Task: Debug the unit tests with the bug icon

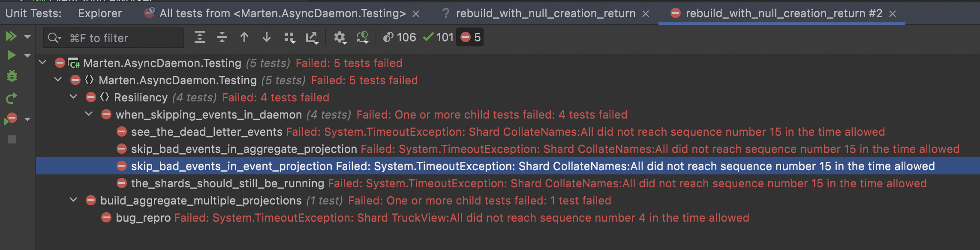Action: tap(12, 76)
